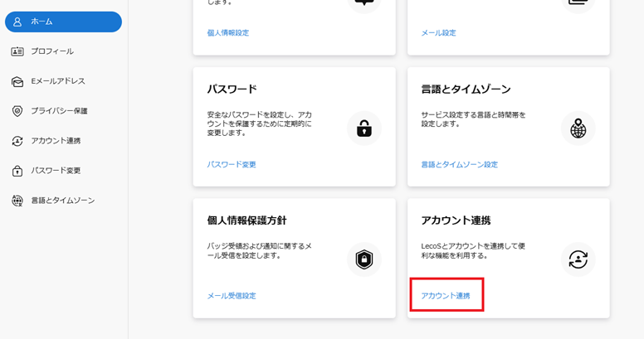The width and height of the screenshot is (644, 339).
Task: Click the profile card icon in sidebar
Action: pos(17,51)
